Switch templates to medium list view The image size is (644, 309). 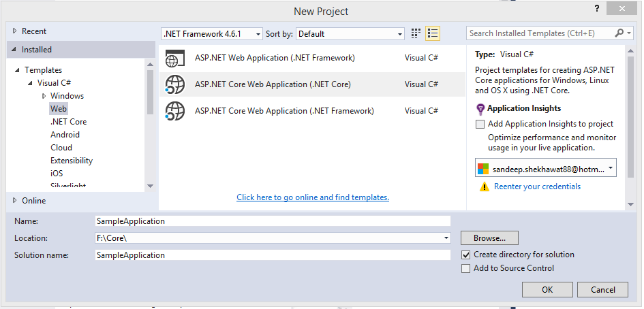[x=433, y=33]
